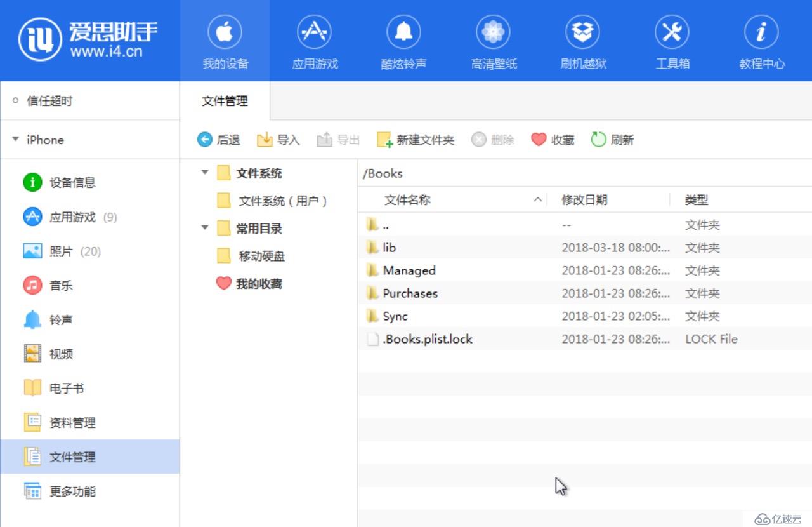Collapse the 常用目录 tree node arrow
This screenshot has height=527, width=812.
204,228
